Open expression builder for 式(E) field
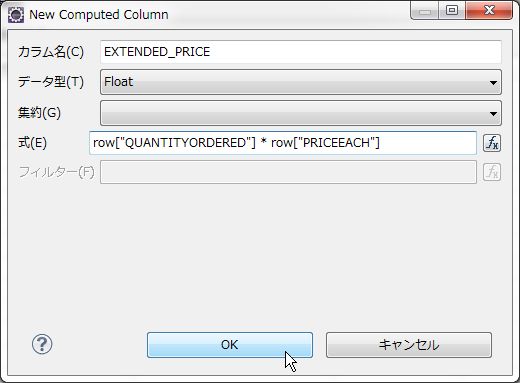The image size is (520, 383). point(492,143)
